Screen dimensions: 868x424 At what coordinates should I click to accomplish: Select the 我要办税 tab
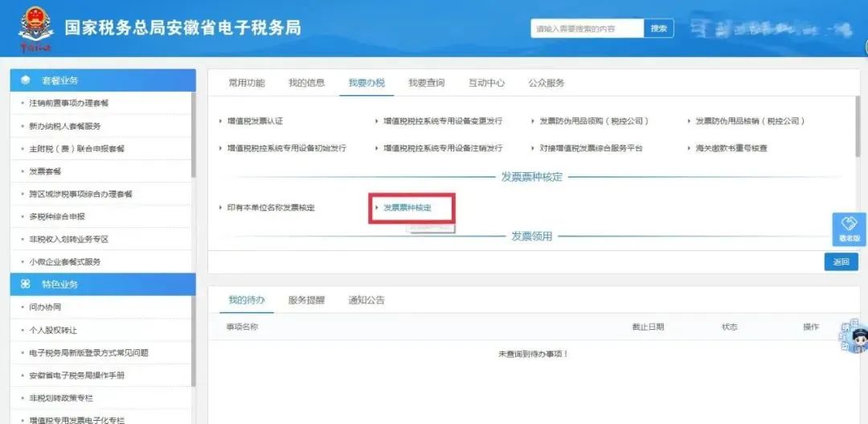click(366, 83)
